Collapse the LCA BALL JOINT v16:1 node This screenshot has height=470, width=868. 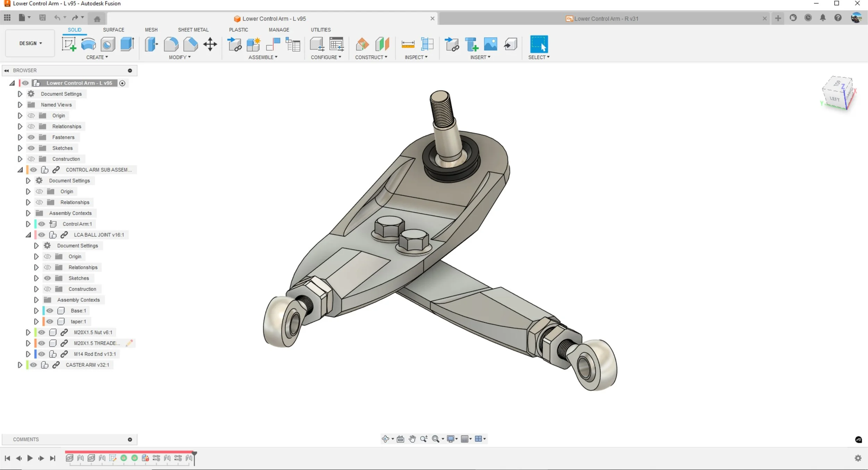(x=28, y=235)
